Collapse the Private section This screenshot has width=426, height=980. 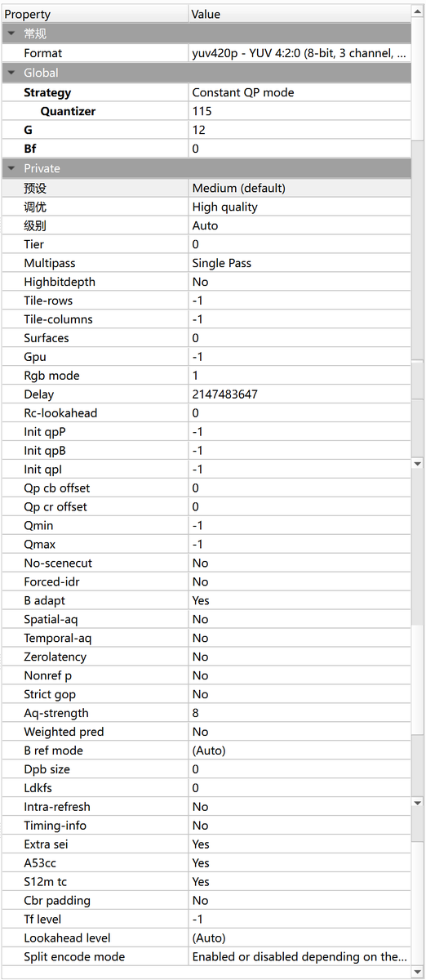(11, 168)
